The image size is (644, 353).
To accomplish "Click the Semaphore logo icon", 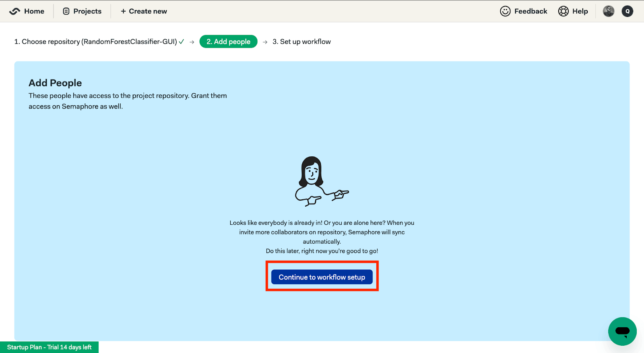I will pos(14,11).
